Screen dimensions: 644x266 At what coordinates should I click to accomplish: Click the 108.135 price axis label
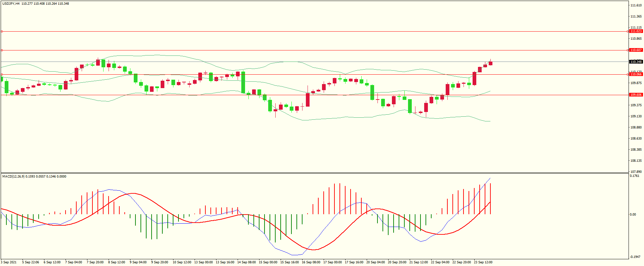click(x=636, y=161)
